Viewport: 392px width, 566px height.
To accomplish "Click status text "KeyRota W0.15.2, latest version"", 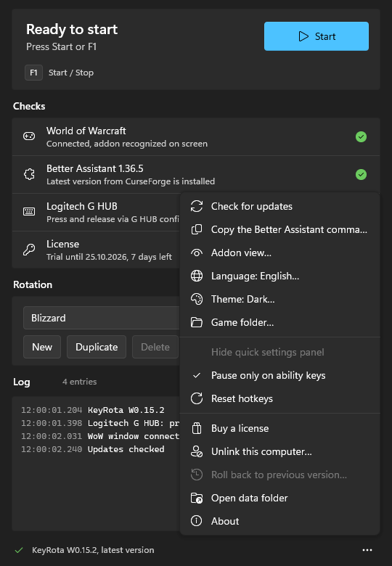I will pos(93,550).
